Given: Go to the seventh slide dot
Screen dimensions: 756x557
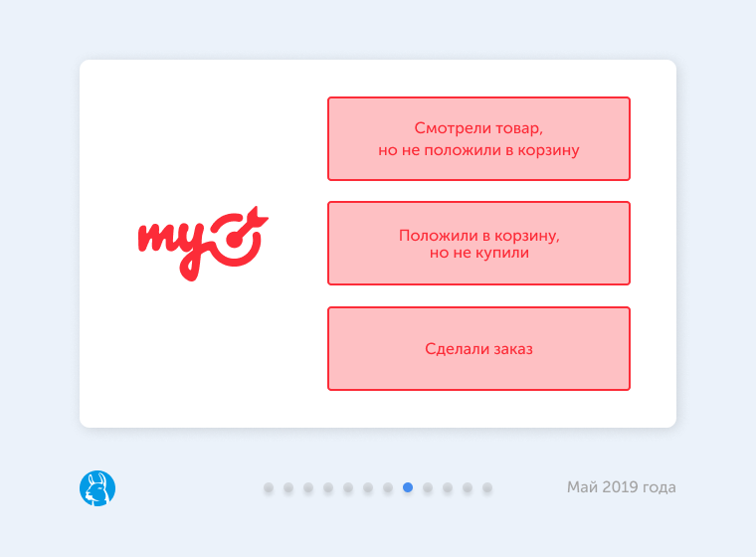Looking at the screenshot, I should (x=388, y=487).
